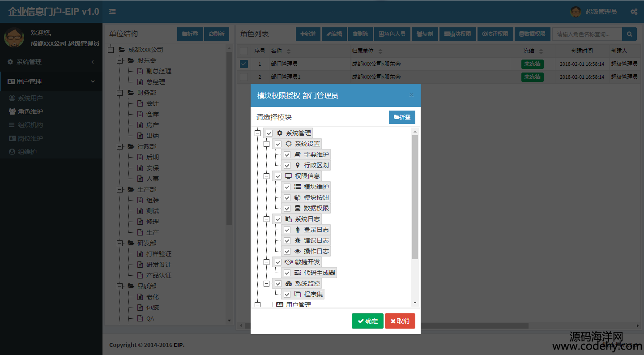This screenshot has width=644, height=355.
Task: Click the 错误日志 bug icon
Action: 298,240
